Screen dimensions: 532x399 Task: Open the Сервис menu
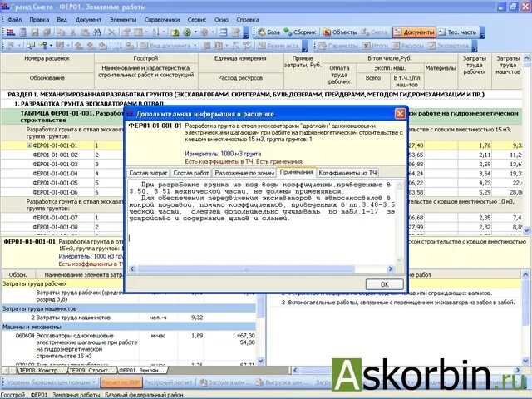click(x=197, y=20)
